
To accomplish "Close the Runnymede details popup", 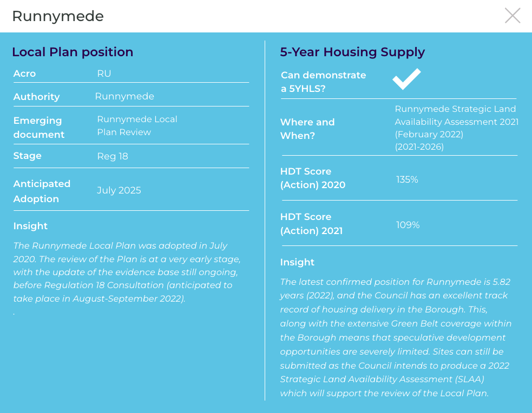I will (513, 16).
